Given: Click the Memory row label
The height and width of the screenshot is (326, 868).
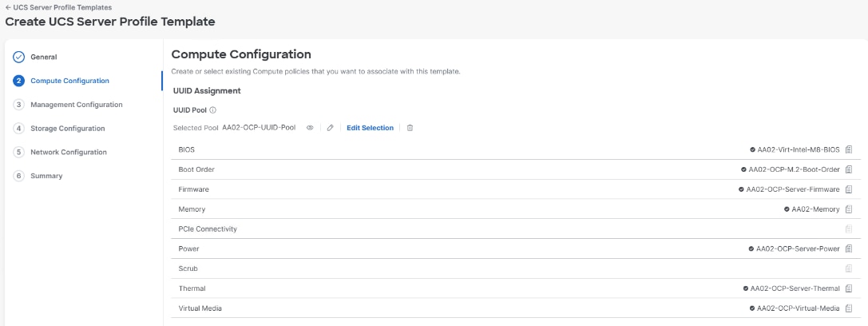Looking at the screenshot, I should click(x=192, y=209).
